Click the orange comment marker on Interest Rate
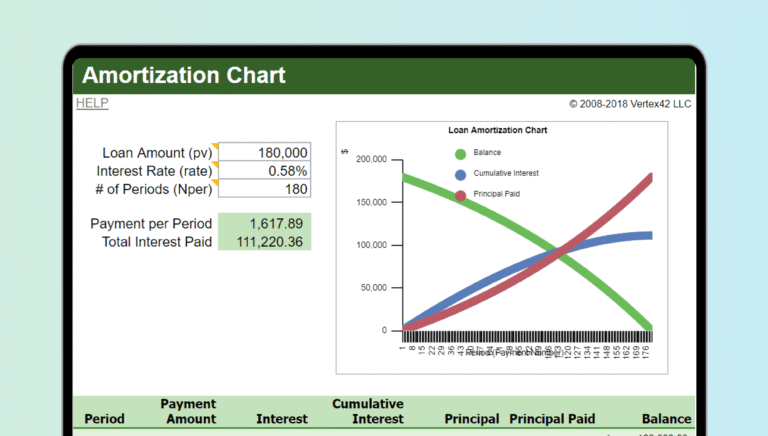 coord(215,165)
